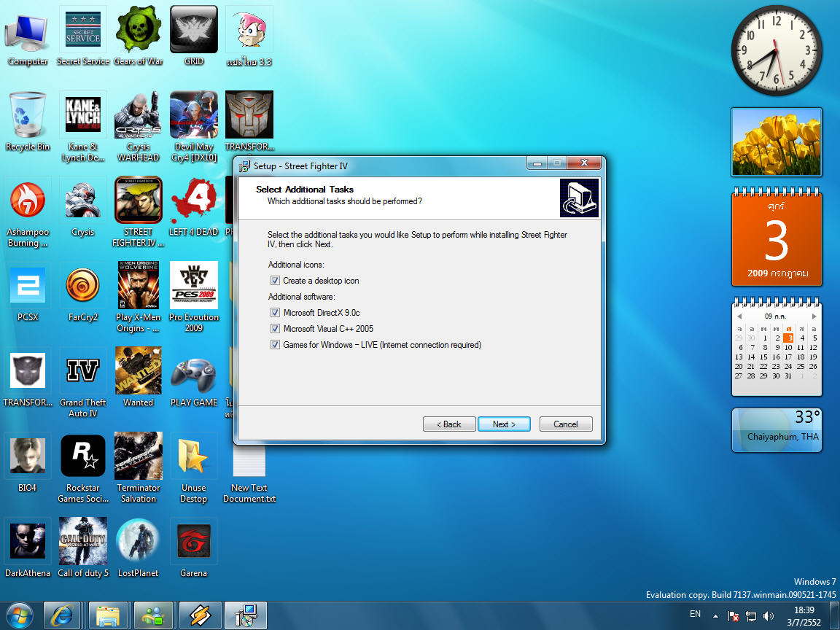Screen dimensions: 840x630
Task: Select the Grand Theft Auto IV icon
Action: click(x=83, y=383)
